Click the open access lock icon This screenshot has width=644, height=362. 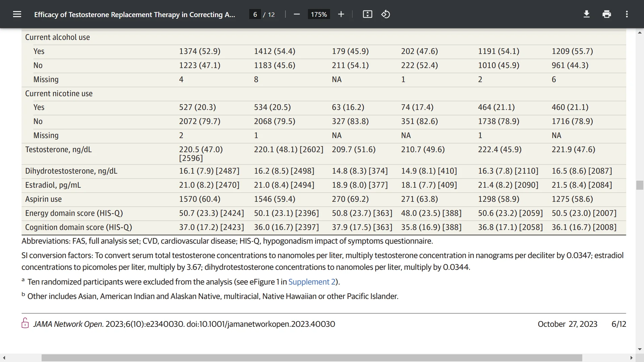[x=25, y=323]
